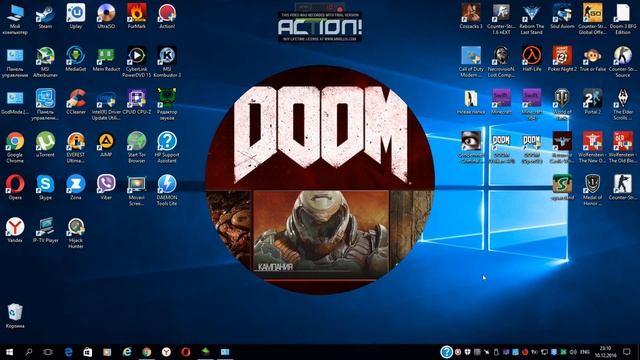
Task: Click the tray clock showing 23:10
Action: [605, 352]
